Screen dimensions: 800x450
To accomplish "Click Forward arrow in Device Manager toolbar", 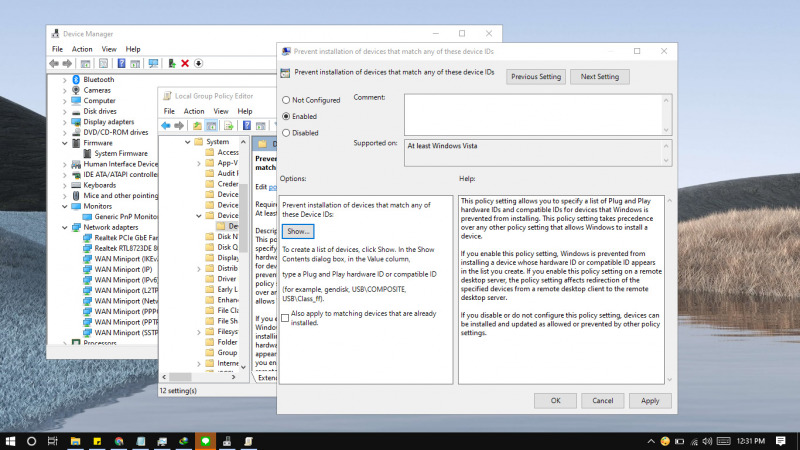I will click(67, 63).
